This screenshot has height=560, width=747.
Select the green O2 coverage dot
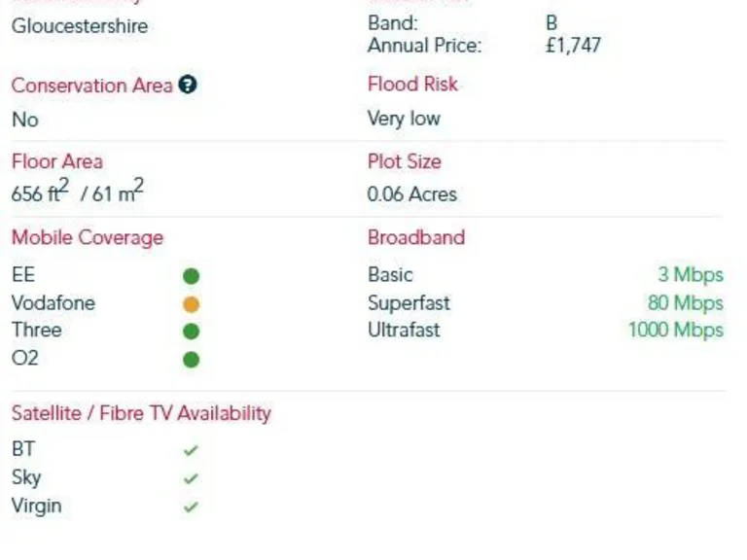191,360
